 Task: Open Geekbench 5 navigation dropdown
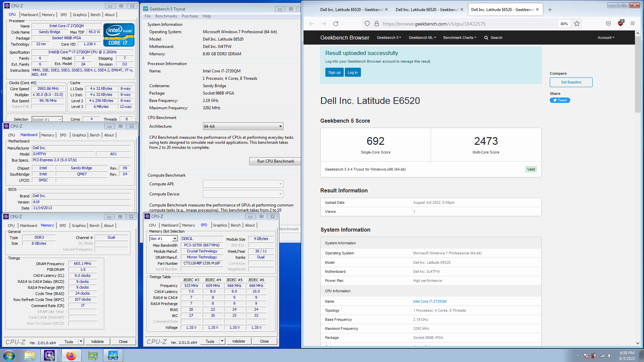pos(389,38)
